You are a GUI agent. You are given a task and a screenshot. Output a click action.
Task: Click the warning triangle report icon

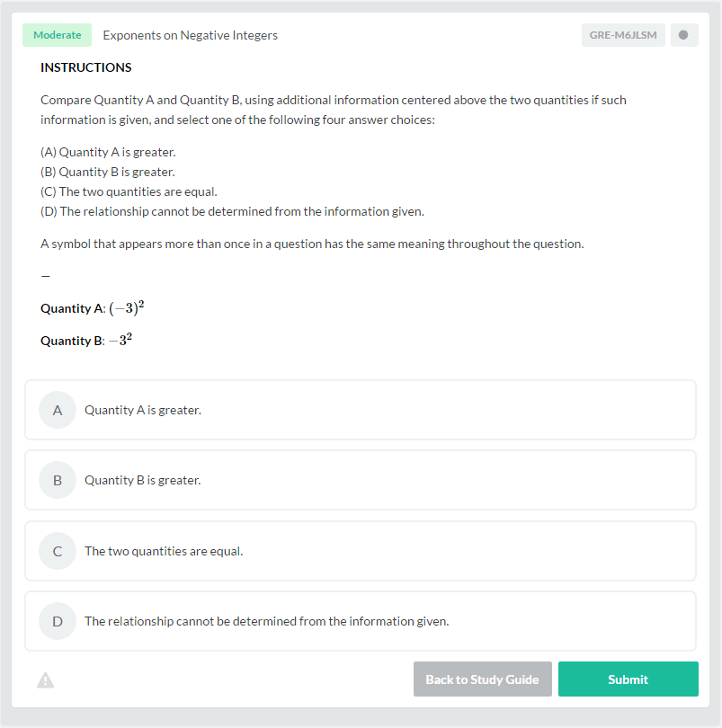pos(45,680)
